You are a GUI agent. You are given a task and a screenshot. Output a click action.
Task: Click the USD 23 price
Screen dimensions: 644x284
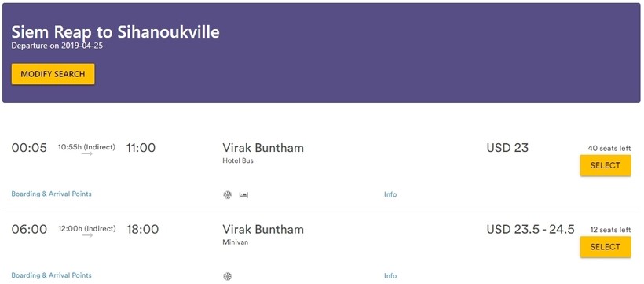(507, 148)
